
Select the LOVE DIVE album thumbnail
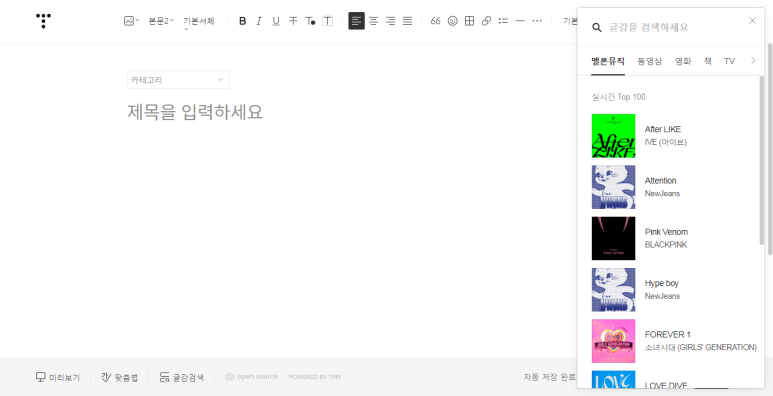(x=613, y=379)
